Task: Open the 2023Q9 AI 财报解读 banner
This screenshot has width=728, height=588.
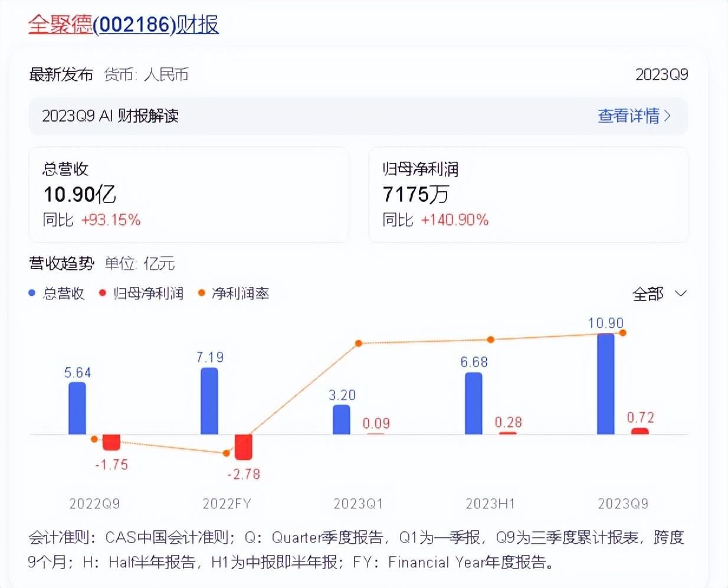Action: [358, 116]
